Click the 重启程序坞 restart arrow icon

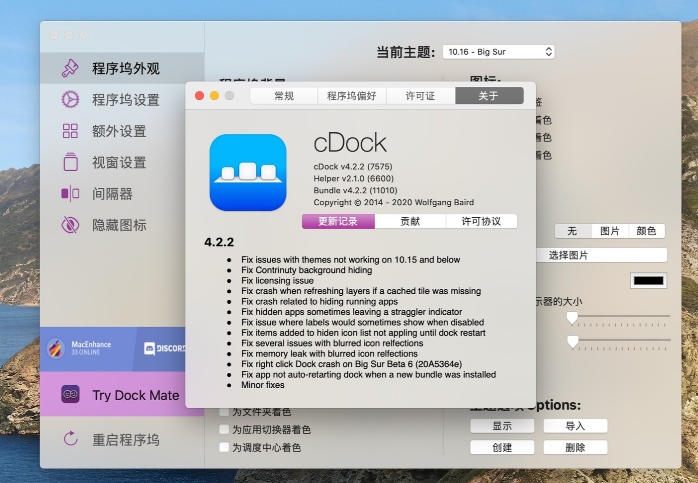[70, 439]
